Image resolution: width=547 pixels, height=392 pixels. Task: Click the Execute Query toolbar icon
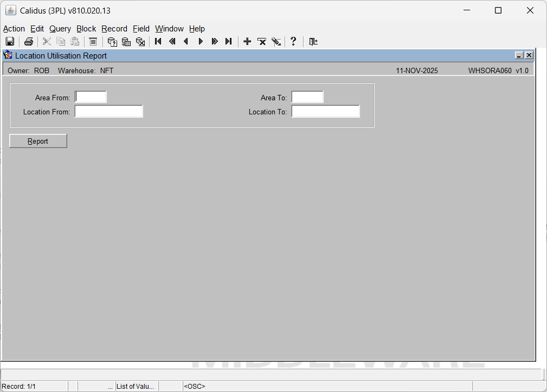click(126, 42)
